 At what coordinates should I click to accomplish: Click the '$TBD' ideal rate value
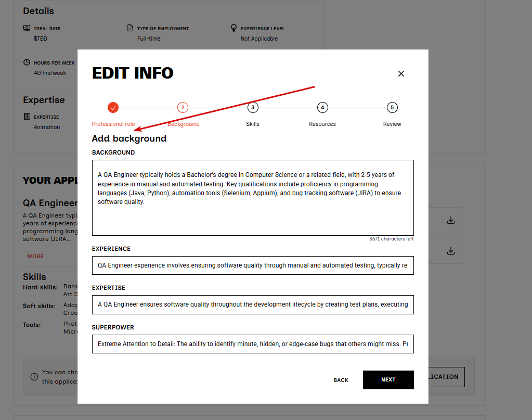pyautogui.click(x=41, y=39)
